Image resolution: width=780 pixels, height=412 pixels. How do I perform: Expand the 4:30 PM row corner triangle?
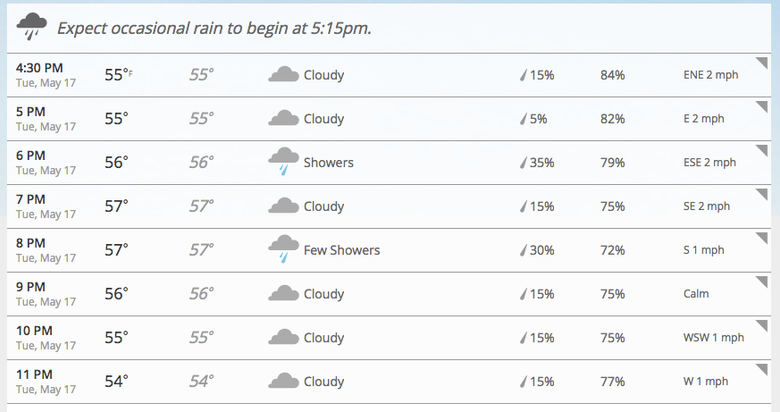click(763, 63)
